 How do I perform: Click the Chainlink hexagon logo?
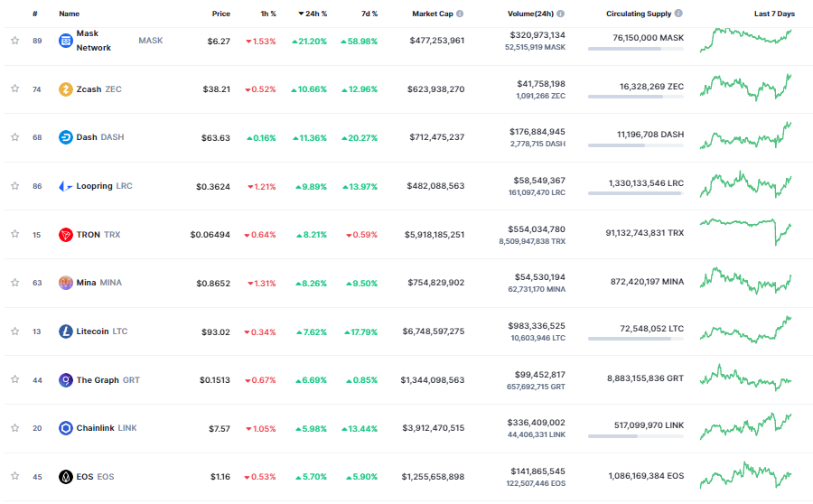click(x=66, y=428)
